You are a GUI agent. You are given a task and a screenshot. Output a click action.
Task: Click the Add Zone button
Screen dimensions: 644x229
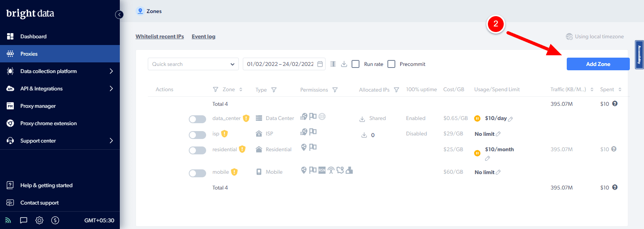(x=598, y=64)
